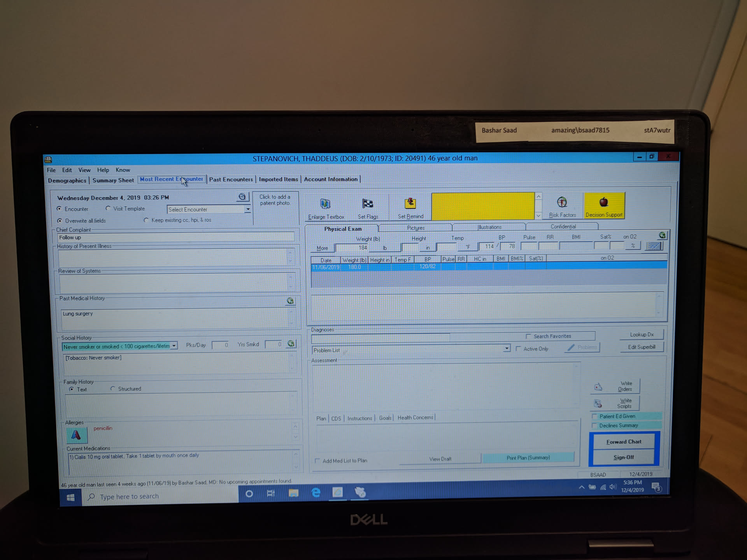Open the Pictures tab
The height and width of the screenshot is (560, 747).
[416, 228]
